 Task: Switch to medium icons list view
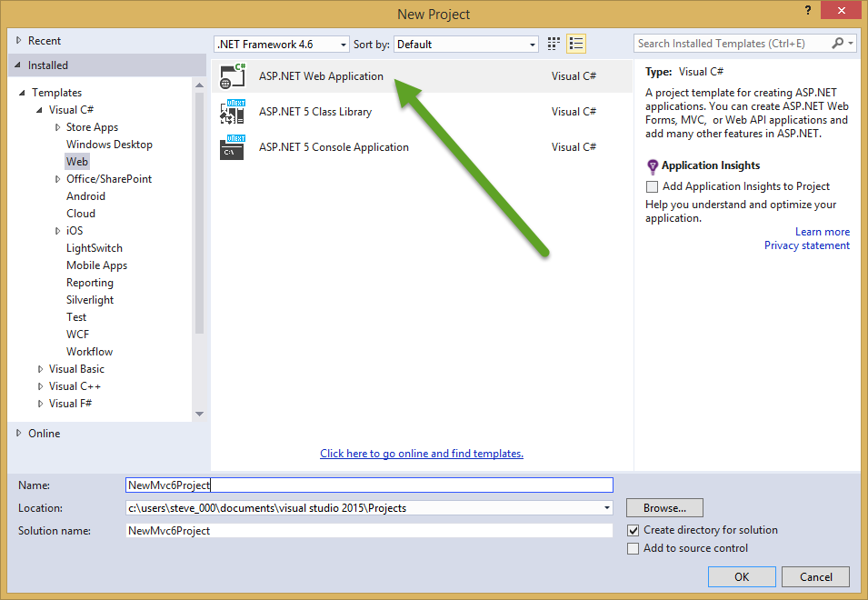[576, 44]
